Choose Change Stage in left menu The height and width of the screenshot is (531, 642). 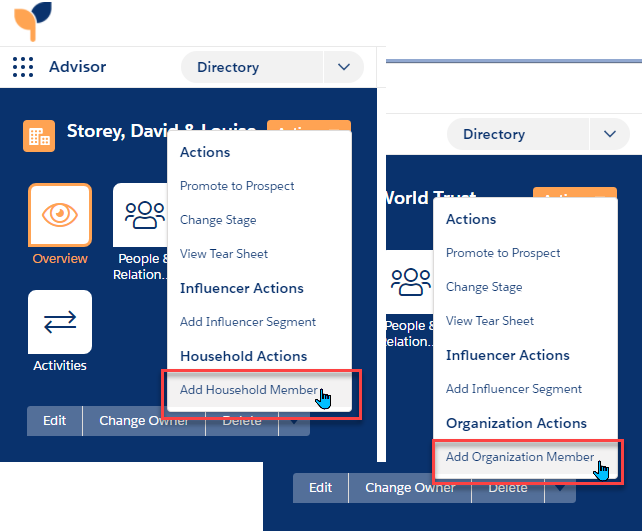218,220
